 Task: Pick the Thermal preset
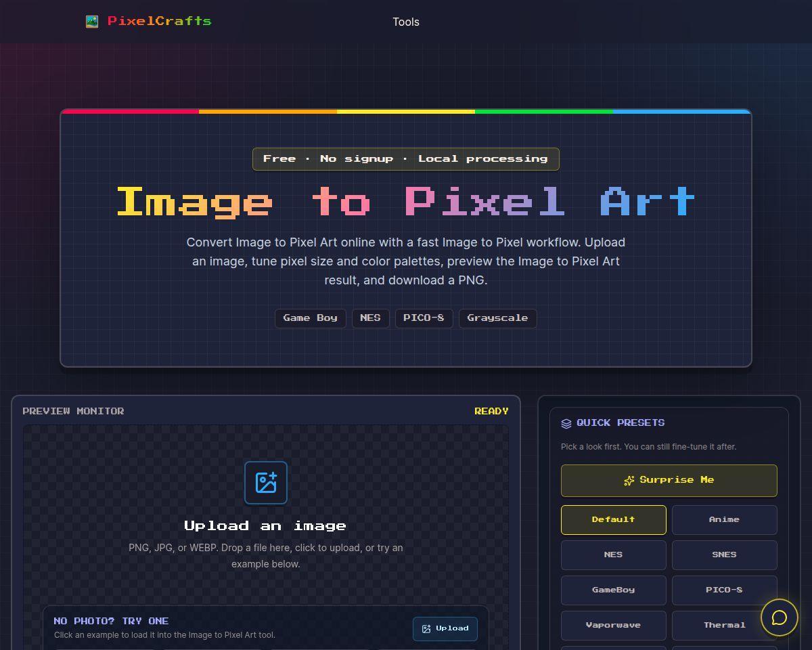pos(725,626)
